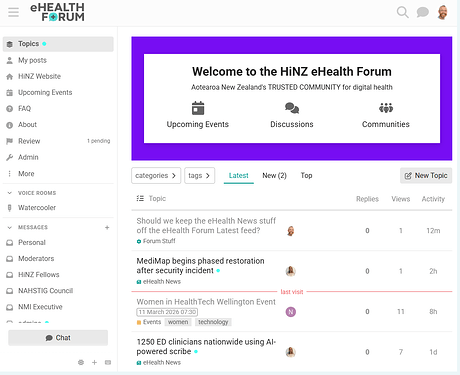Switch to the Latest tab
The image size is (460, 375).
click(239, 176)
